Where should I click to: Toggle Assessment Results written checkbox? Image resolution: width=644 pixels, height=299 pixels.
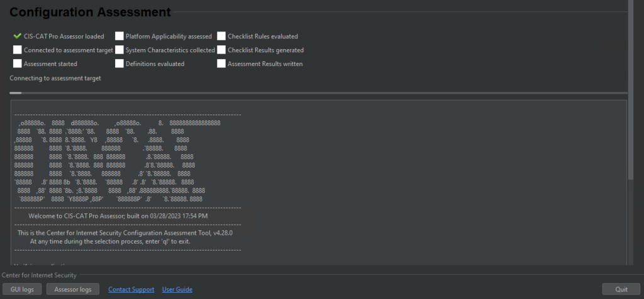(221, 64)
